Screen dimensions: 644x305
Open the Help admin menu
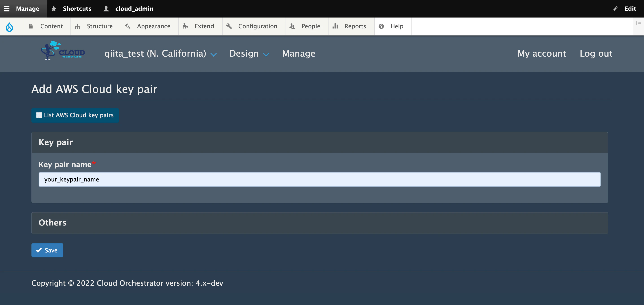coord(392,26)
